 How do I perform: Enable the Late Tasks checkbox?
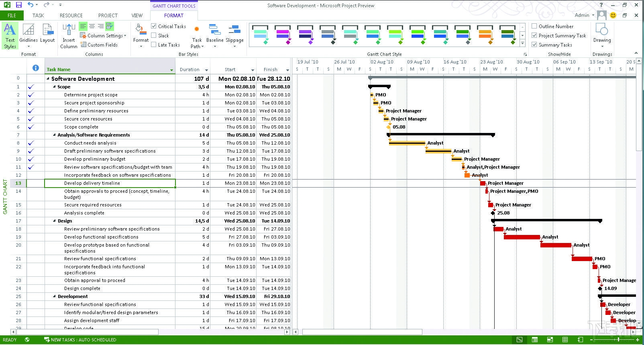coord(154,45)
